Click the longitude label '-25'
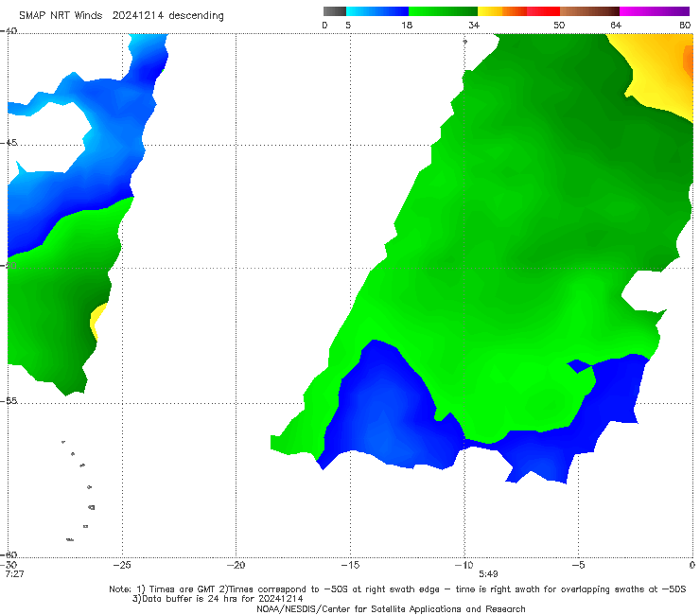The height and width of the screenshot is (615, 700). click(x=122, y=565)
